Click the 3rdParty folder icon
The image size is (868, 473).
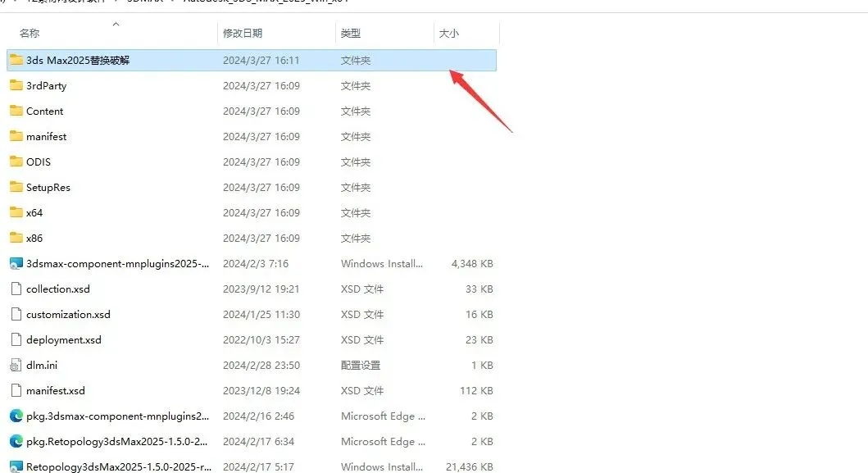coord(16,85)
